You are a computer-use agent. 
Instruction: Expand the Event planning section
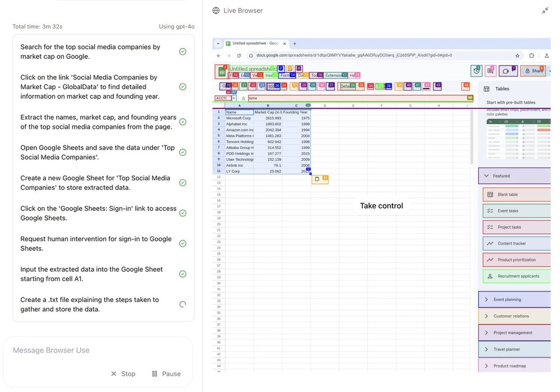click(486, 300)
